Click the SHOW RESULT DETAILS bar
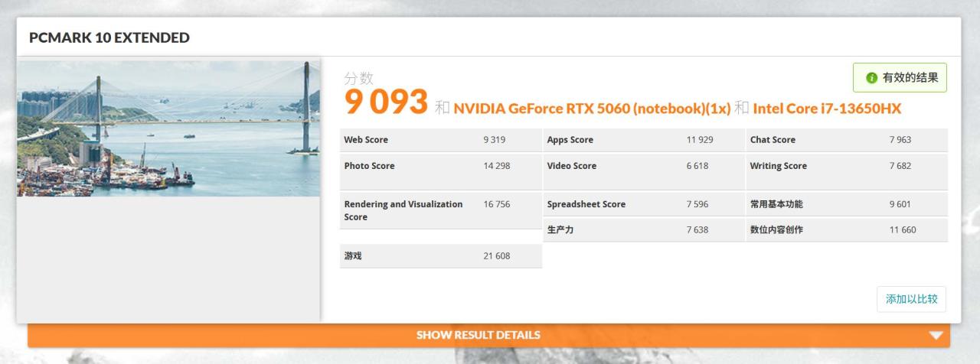 pos(479,335)
